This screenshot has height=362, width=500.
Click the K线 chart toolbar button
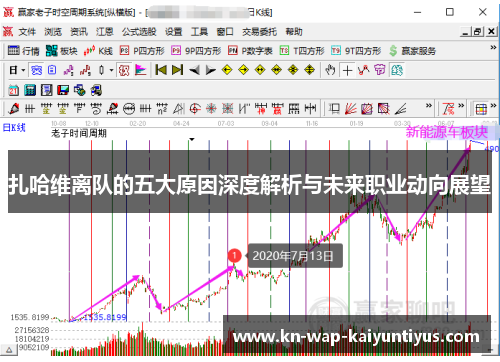[x=98, y=51]
